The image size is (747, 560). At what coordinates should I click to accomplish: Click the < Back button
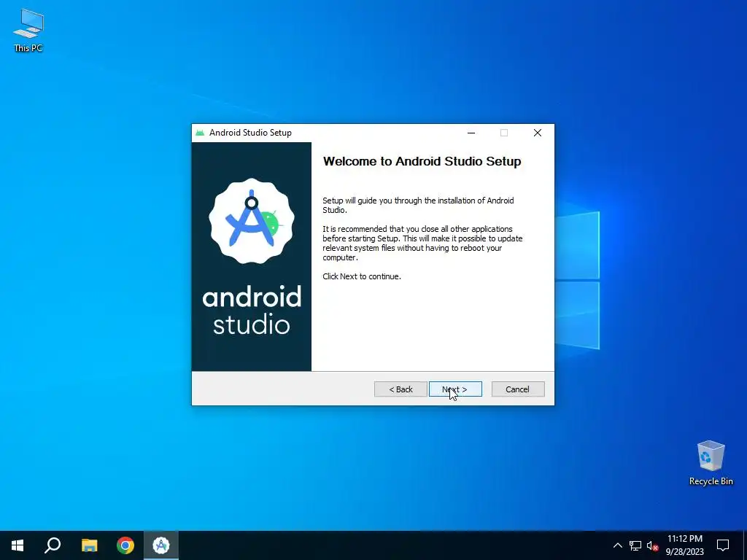coord(400,389)
